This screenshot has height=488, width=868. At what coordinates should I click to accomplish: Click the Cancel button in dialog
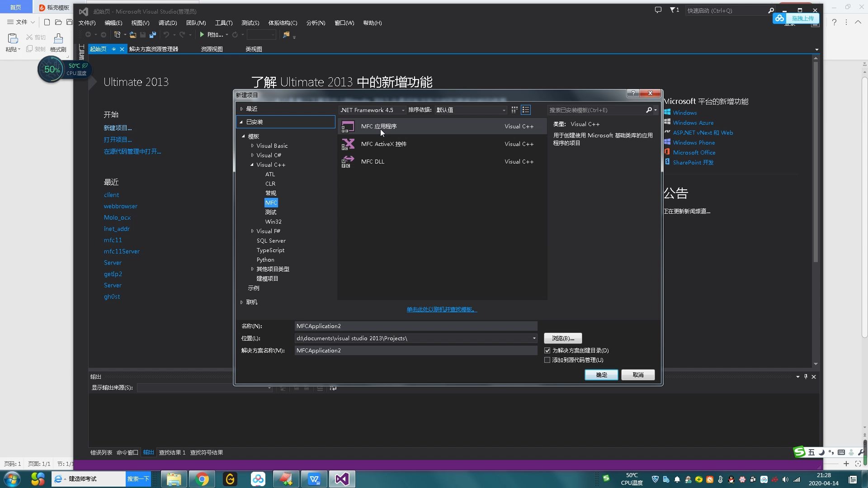[x=638, y=375]
